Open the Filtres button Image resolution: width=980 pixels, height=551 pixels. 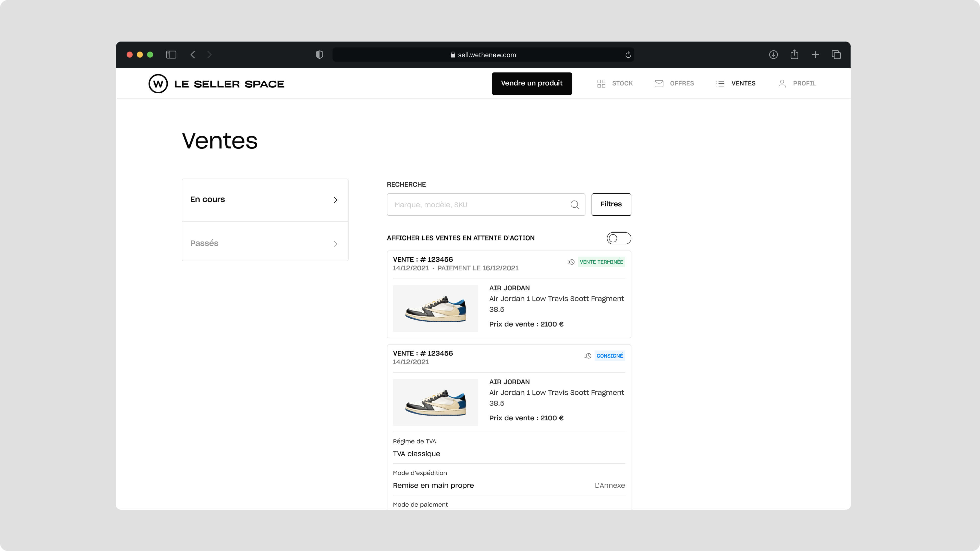click(611, 205)
